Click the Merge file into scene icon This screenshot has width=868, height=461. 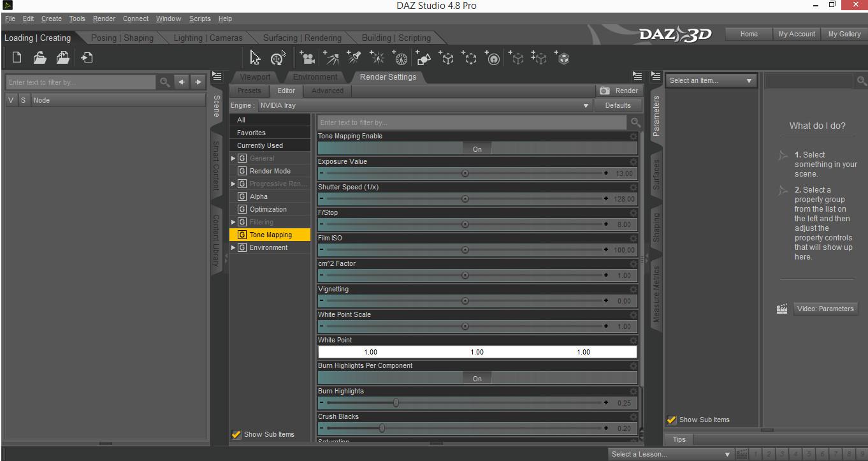tap(62, 58)
